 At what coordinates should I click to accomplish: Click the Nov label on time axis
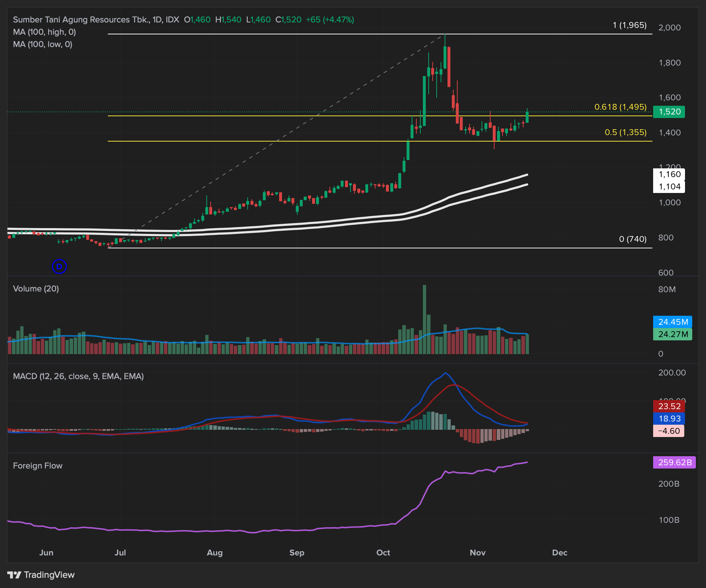coord(478,553)
